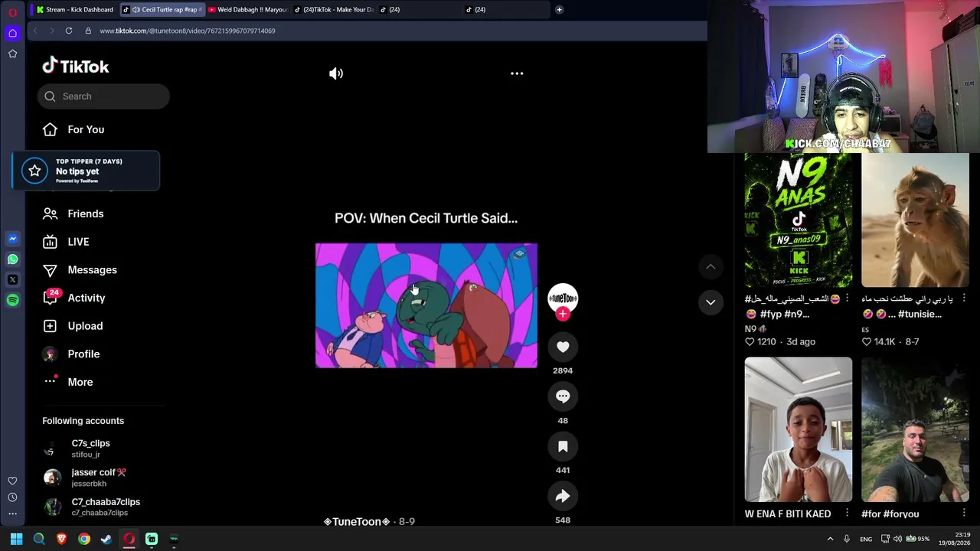Open the C7s_clips following account
The height and width of the screenshot is (551, 980).
[x=90, y=448]
